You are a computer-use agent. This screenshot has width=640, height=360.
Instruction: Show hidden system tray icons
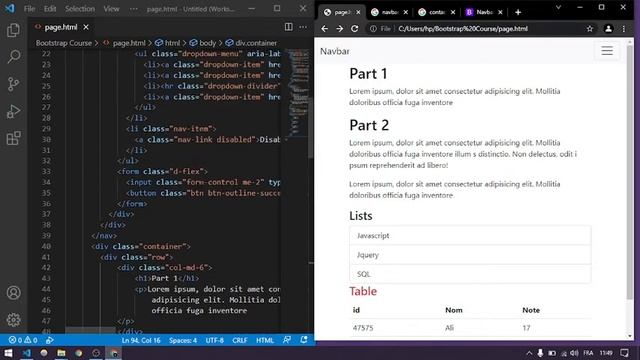[529, 353]
